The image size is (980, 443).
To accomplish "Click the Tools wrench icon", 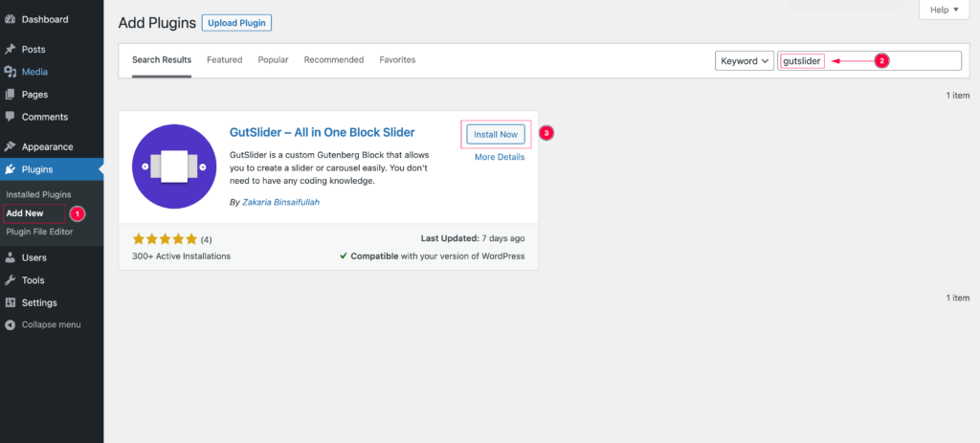I will click(x=10, y=280).
